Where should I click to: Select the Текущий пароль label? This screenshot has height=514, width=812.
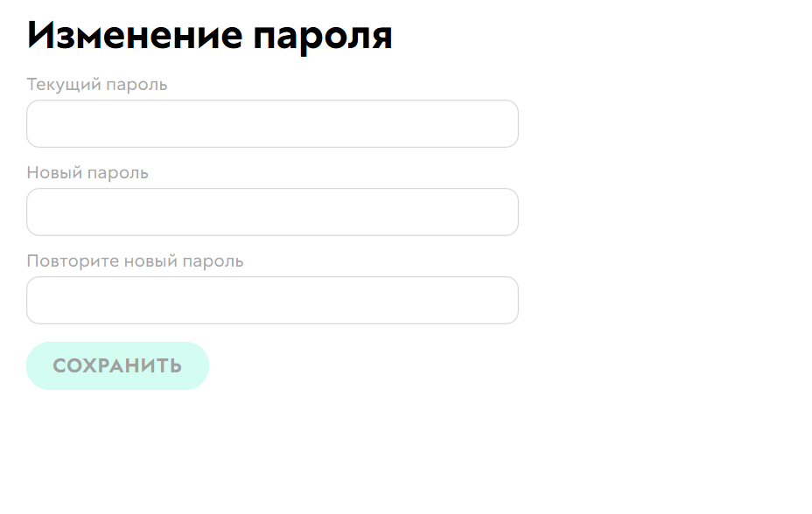(98, 85)
